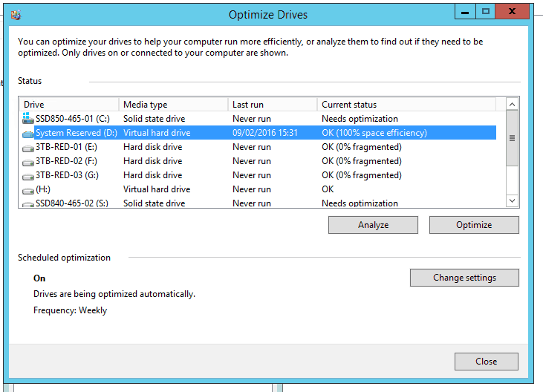
Task: Click the System Reserved (D:) drive icon
Action: pos(28,133)
